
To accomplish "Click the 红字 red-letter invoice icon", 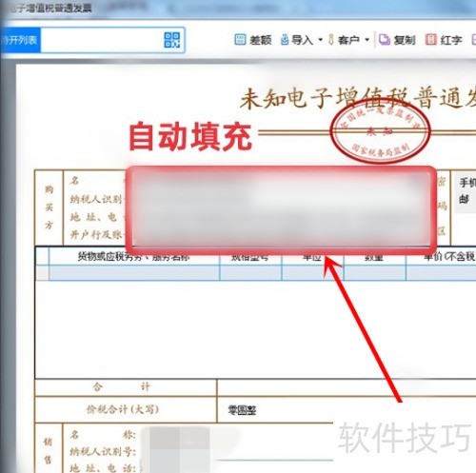I will pyautogui.click(x=431, y=40).
